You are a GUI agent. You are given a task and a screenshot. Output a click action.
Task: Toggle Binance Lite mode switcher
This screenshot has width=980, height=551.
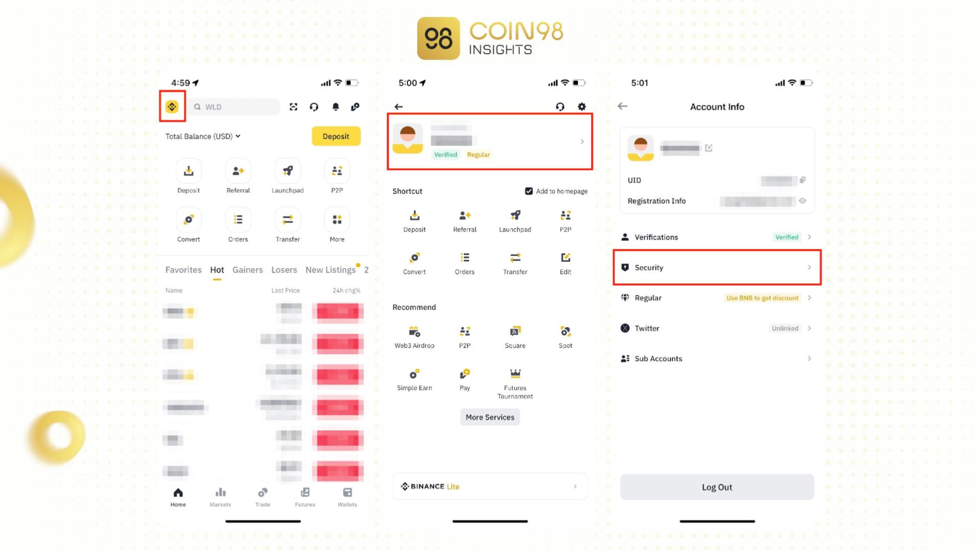(x=489, y=486)
